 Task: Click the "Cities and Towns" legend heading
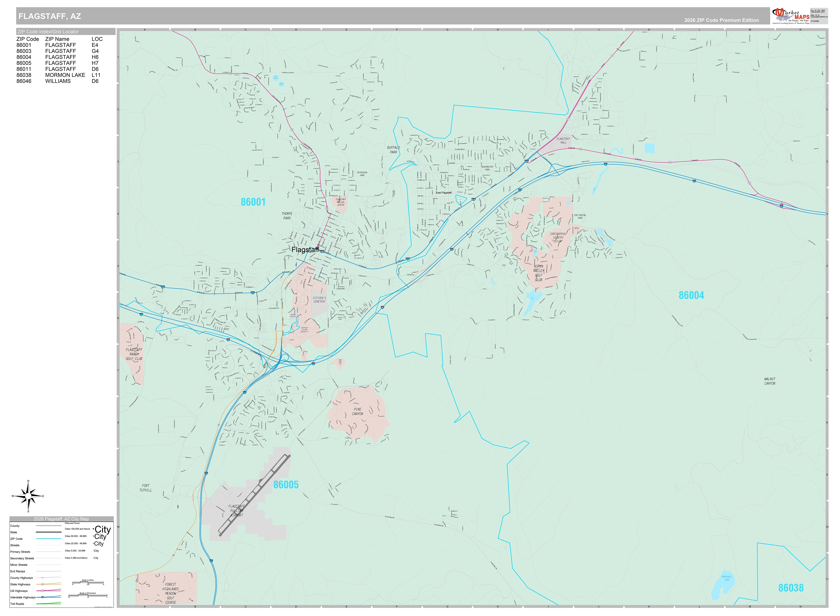(72, 523)
